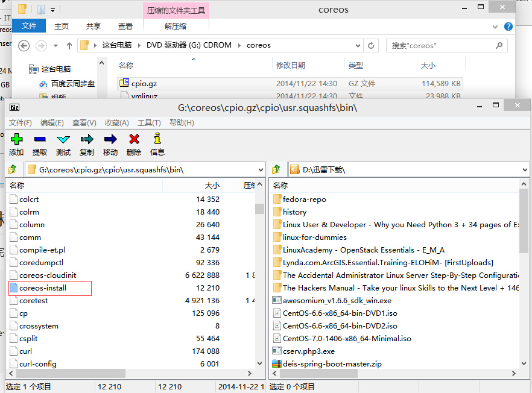Viewport: 532px width, 393px height.
Task: Switch to the 共享 tab in Explorer
Action: [x=93, y=26]
